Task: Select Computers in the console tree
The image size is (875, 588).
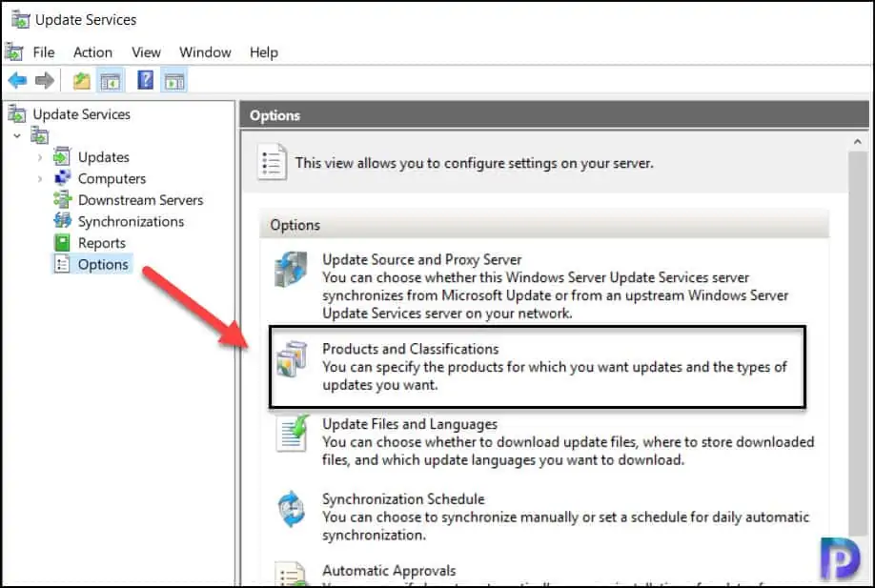Action: pyautogui.click(x=112, y=179)
